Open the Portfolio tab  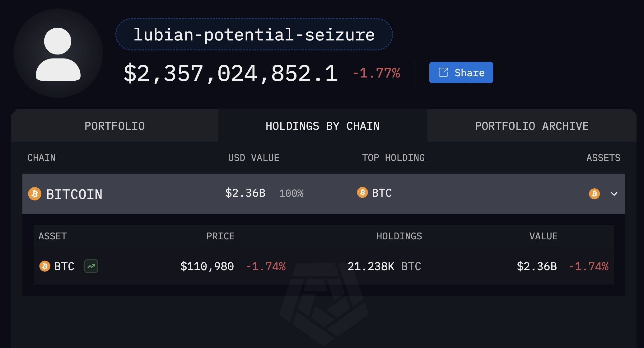coord(114,126)
